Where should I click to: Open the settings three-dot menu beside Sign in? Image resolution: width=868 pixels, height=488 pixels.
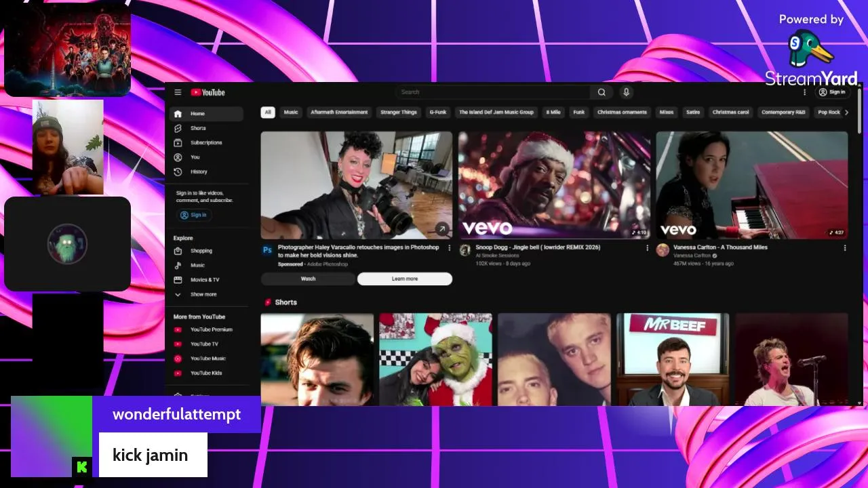(805, 92)
